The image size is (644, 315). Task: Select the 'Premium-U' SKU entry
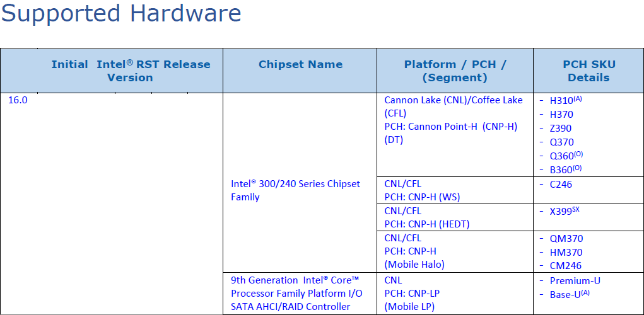[575, 281]
